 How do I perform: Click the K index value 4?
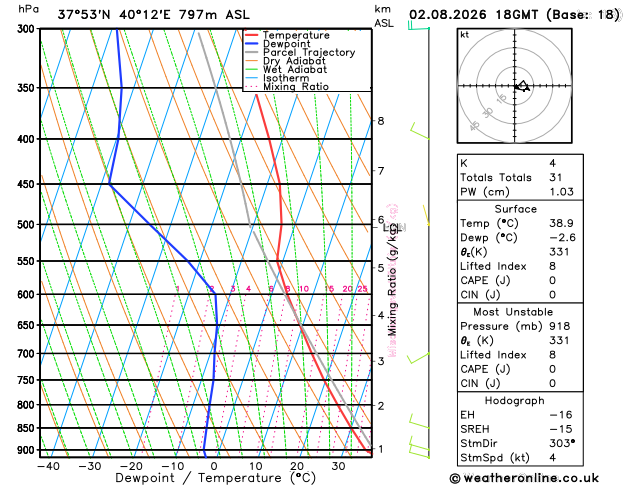(553, 163)
